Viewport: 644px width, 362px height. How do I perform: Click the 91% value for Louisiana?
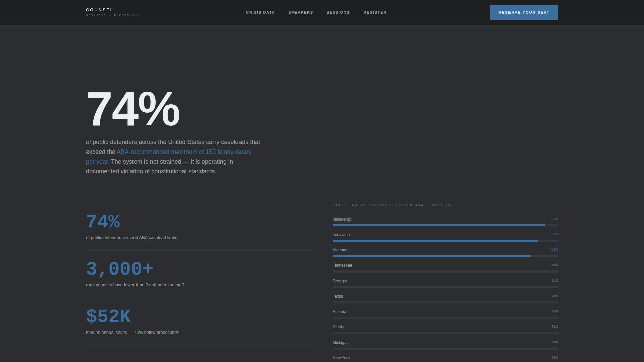click(x=555, y=234)
